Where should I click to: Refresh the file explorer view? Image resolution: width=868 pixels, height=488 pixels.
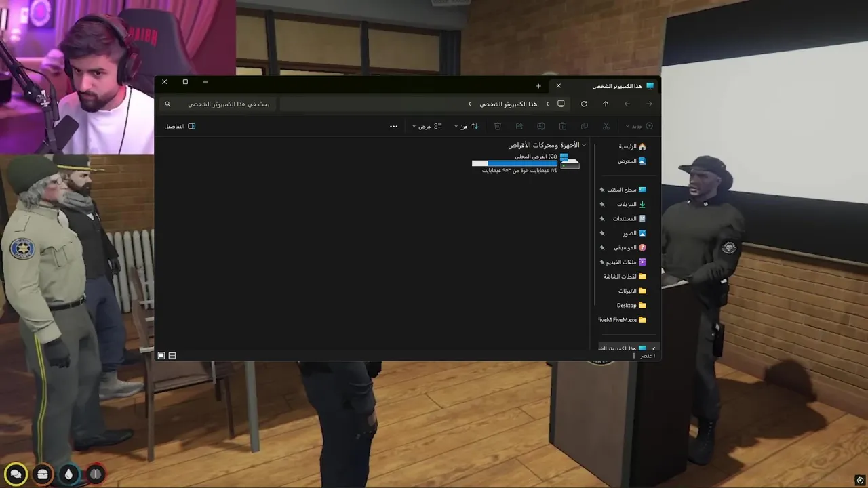pos(584,104)
